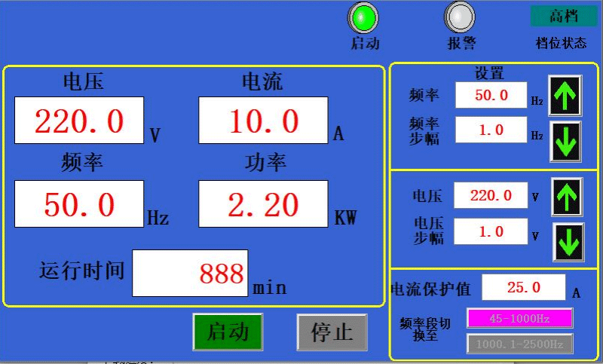Click the 频率段切换至 label

point(425,329)
